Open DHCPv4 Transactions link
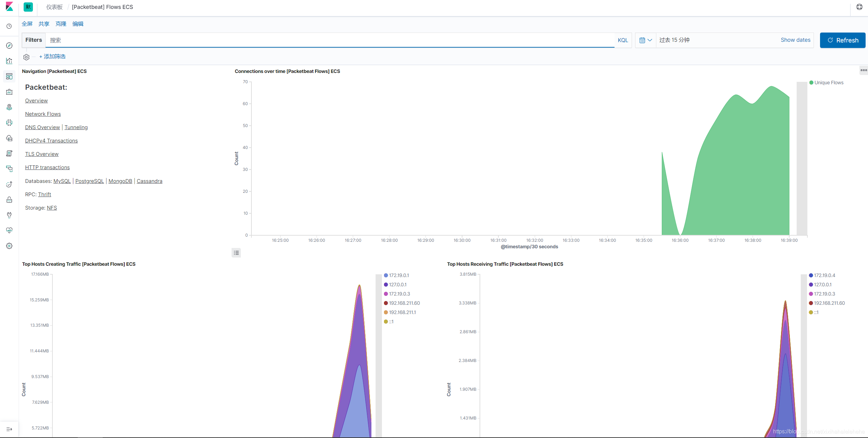This screenshot has height=438, width=868. tap(51, 140)
